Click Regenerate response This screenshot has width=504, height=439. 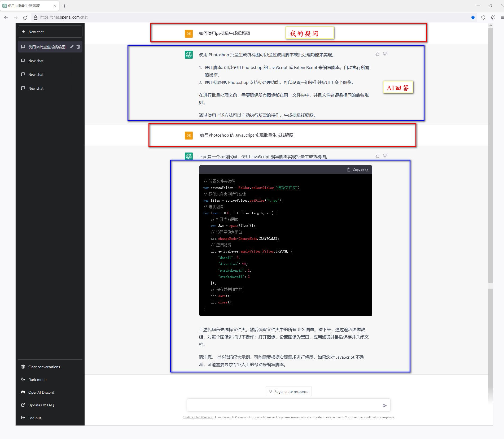[x=288, y=392]
